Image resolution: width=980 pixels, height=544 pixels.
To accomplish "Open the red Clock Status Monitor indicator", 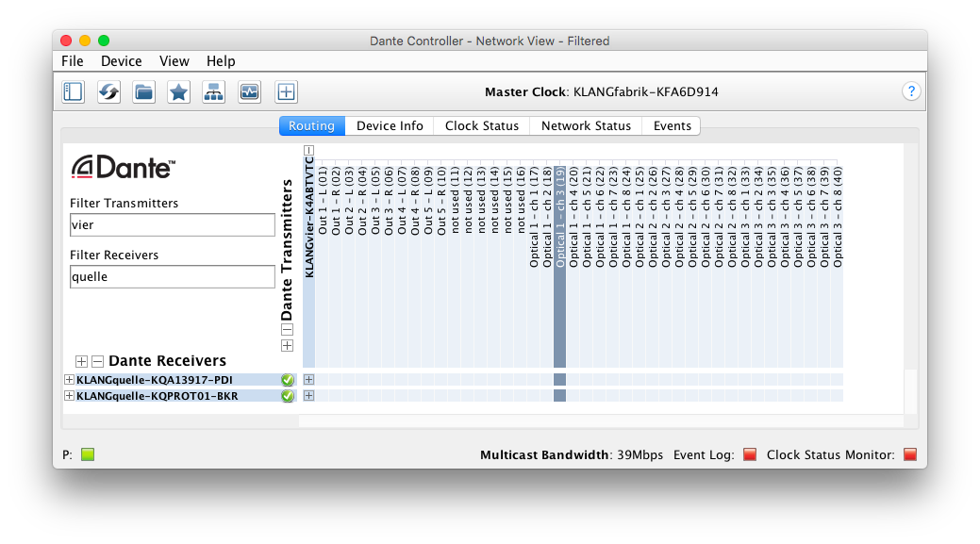I will (x=910, y=454).
